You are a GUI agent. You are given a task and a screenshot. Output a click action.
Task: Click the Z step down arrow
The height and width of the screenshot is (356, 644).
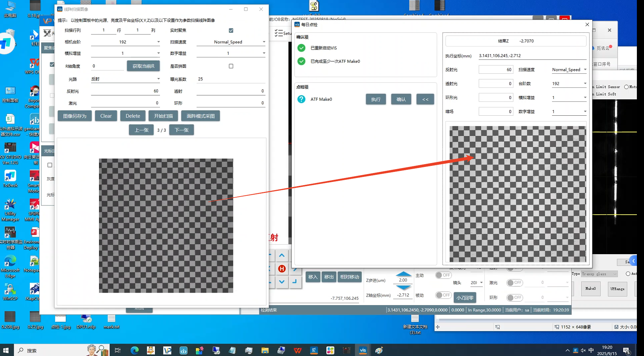point(403,287)
